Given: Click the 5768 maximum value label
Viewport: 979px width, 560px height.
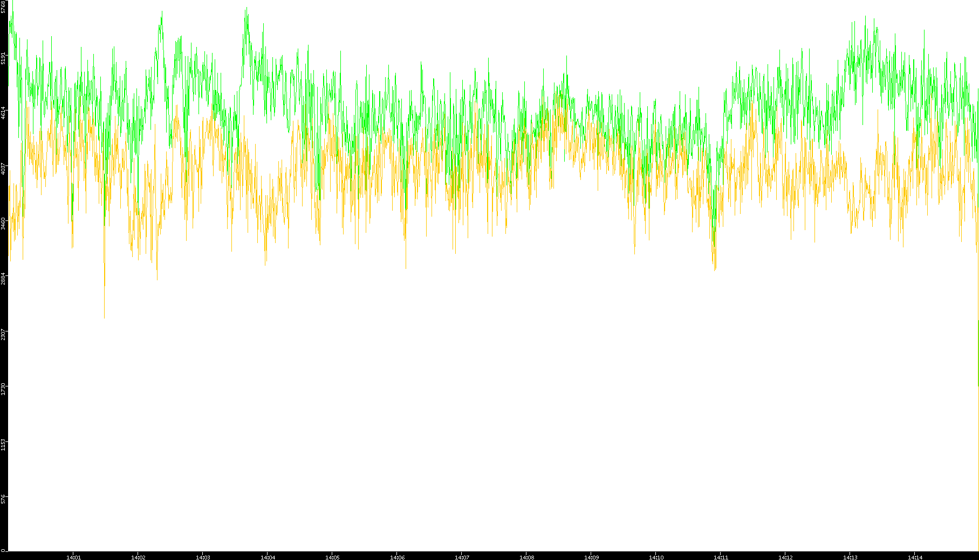Looking at the screenshot, I should pyautogui.click(x=4, y=8).
